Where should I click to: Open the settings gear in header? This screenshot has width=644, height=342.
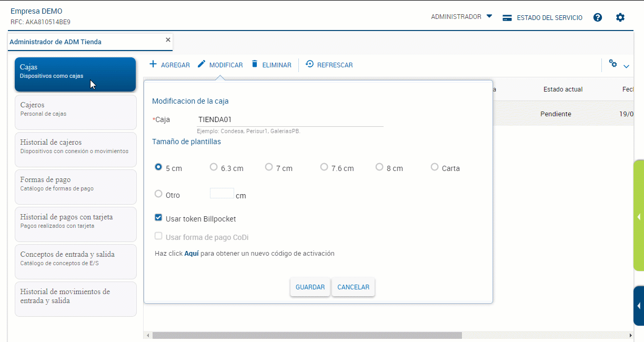(x=620, y=17)
